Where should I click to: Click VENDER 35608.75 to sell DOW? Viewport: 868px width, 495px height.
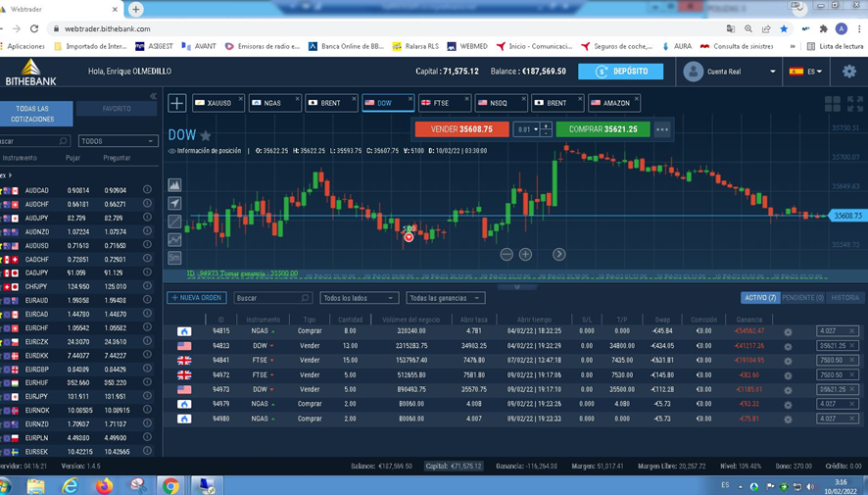click(x=461, y=129)
